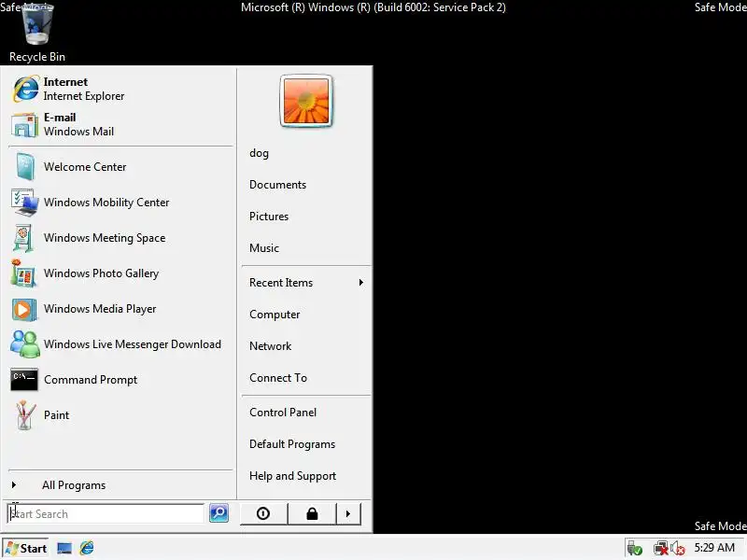Open the Paint program icon
The width and height of the screenshot is (747, 560).
pos(25,415)
